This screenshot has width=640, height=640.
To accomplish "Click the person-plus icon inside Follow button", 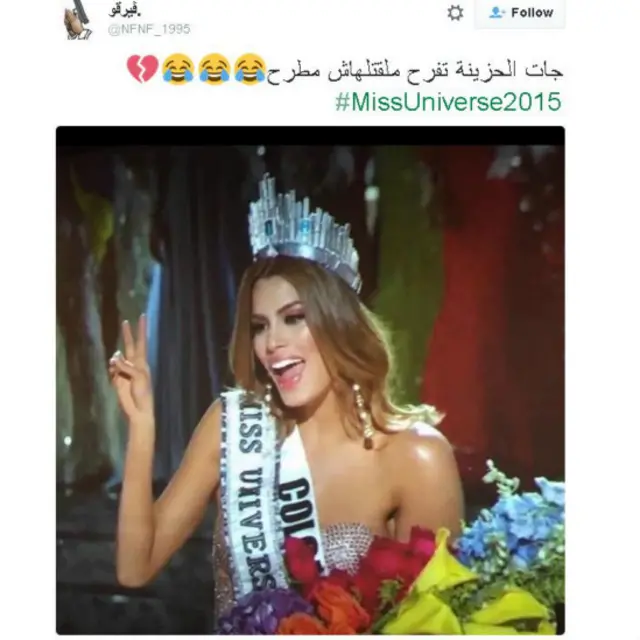I will click(x=497, y=12).
